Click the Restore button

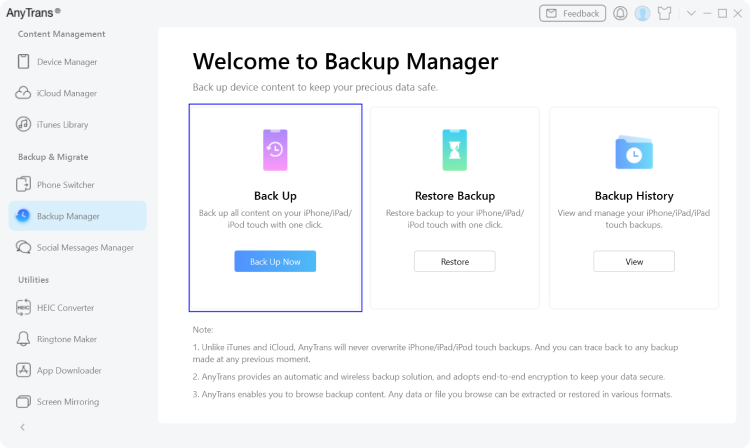[455, 261]
